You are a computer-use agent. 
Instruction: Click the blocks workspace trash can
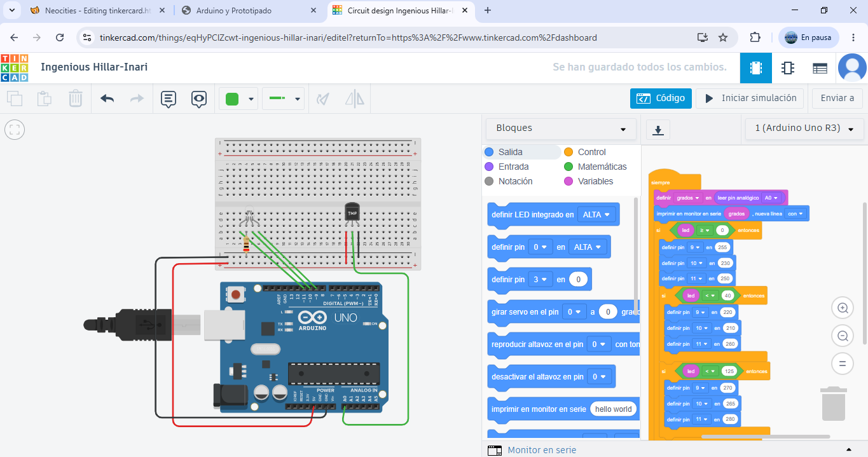click(x=834, y=404)
